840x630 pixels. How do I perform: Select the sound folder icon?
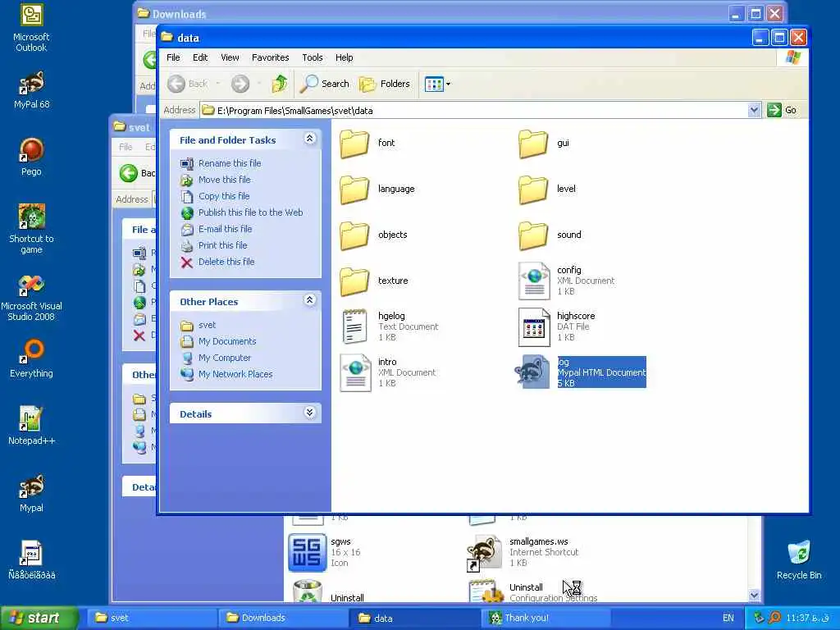pos(533,235)
